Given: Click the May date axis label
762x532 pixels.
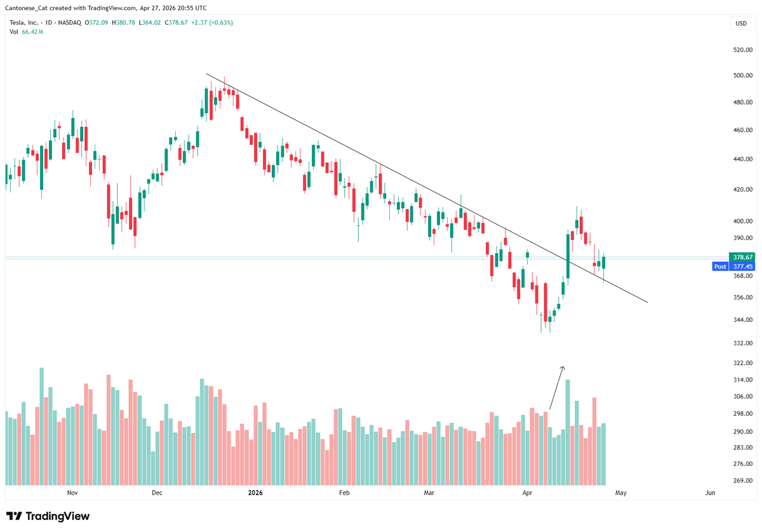Looking at the screenshot, I should (620, 493).
